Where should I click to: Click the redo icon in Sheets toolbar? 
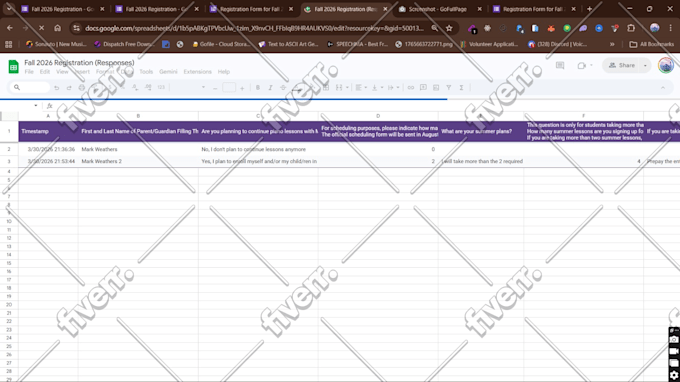(x=69, y=88)
